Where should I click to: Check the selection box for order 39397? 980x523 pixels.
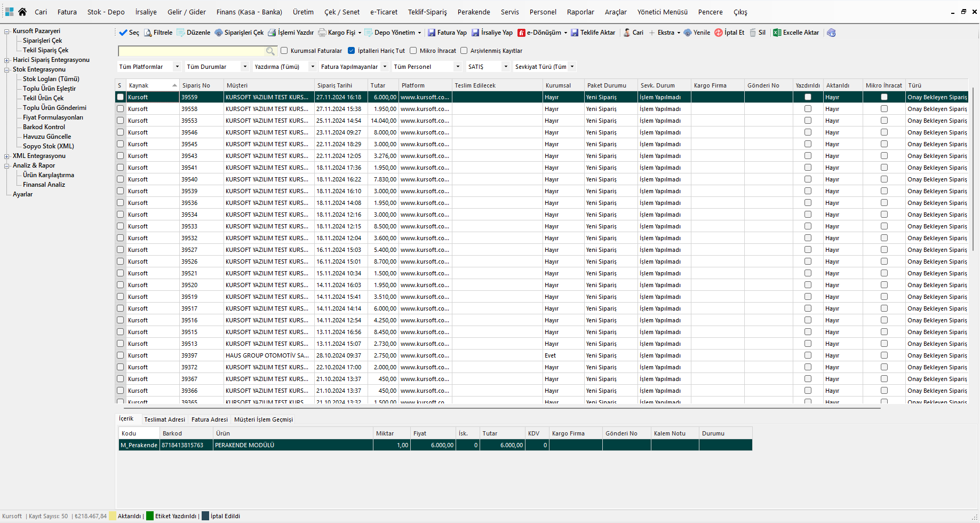coord(121,355)
